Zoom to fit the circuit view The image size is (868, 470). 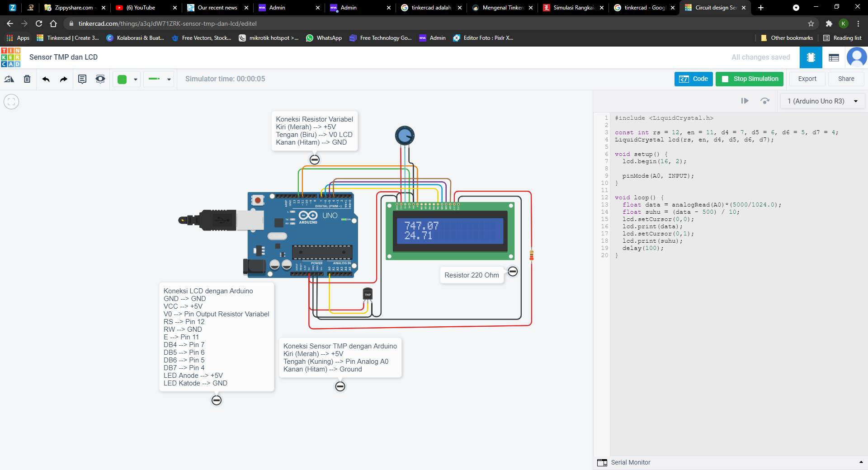pyautogui.click(x=11, y=102)
